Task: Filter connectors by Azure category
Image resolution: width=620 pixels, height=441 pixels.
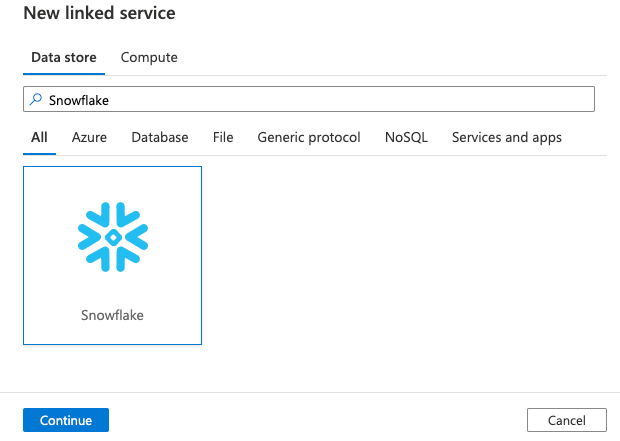Action: pos(89,137)
